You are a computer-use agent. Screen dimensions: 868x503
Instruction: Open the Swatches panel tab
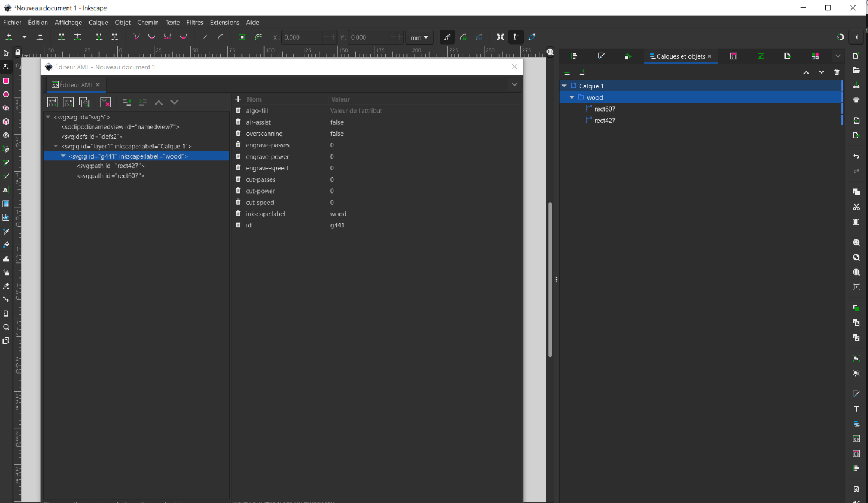(x=815, y=56)
